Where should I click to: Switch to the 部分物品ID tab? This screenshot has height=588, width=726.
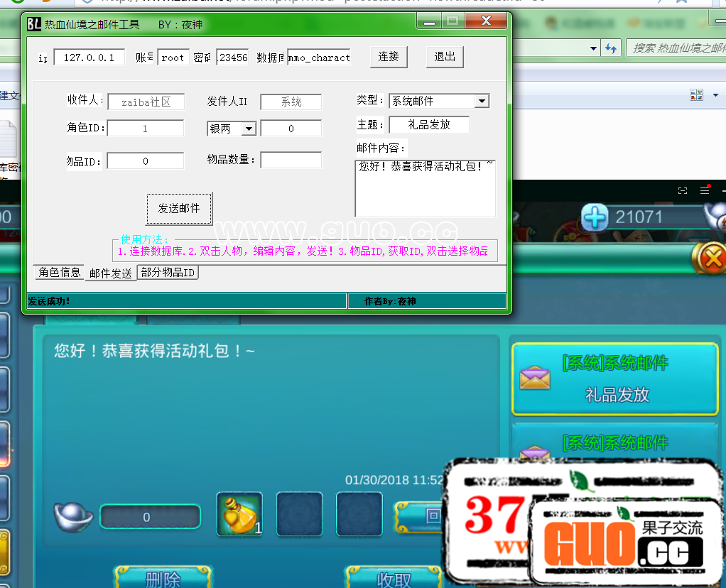pos(168,273)
